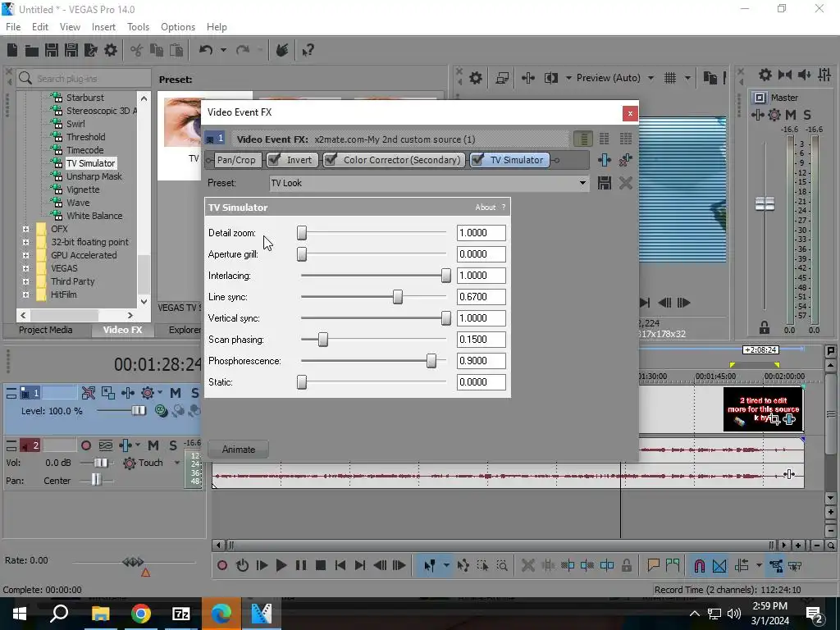Screen dimensions: 840x630
Task: Expand the OFX folder
Action: click(25, 230)
